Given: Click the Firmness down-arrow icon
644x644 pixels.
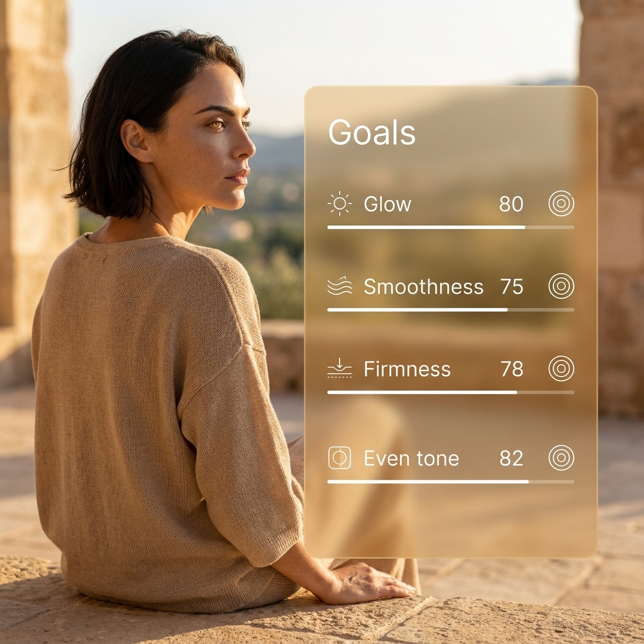Looking at the screenshot, I should point(340,367).
